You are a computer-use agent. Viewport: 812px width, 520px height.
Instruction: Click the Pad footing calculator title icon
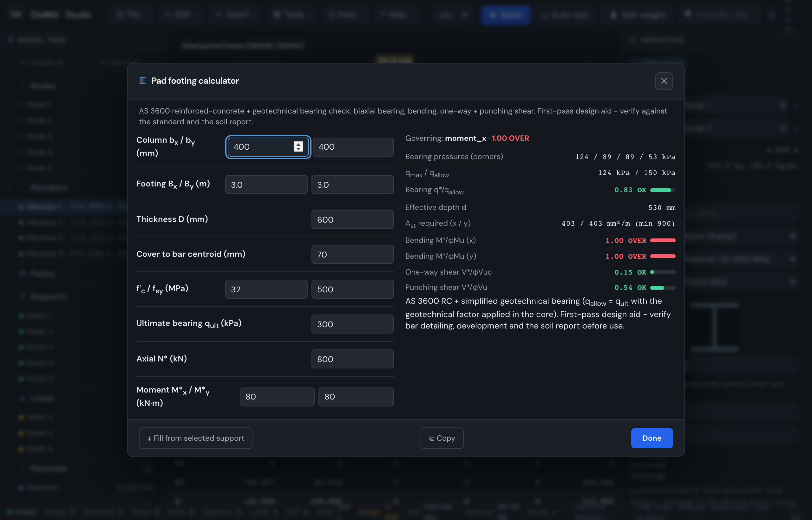(x=142, y=81)
